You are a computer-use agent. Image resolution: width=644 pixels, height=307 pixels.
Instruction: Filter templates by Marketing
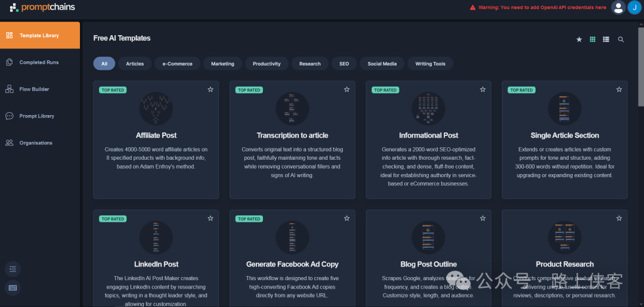(222, 64)
